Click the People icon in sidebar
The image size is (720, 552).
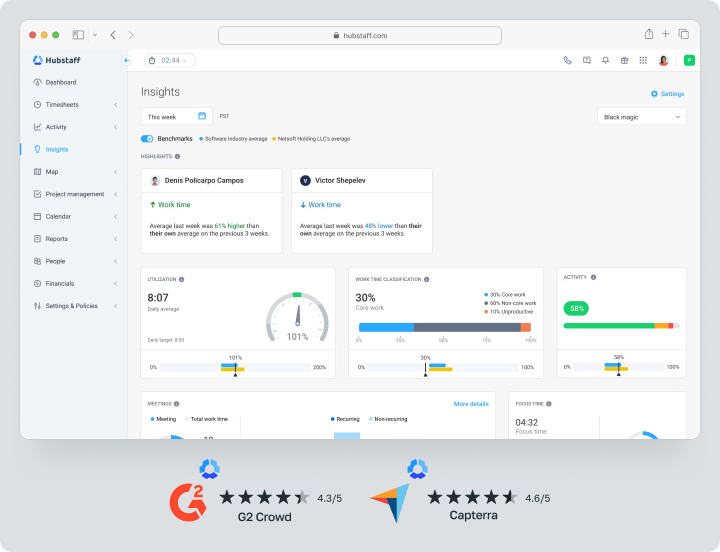click(37, 261)
